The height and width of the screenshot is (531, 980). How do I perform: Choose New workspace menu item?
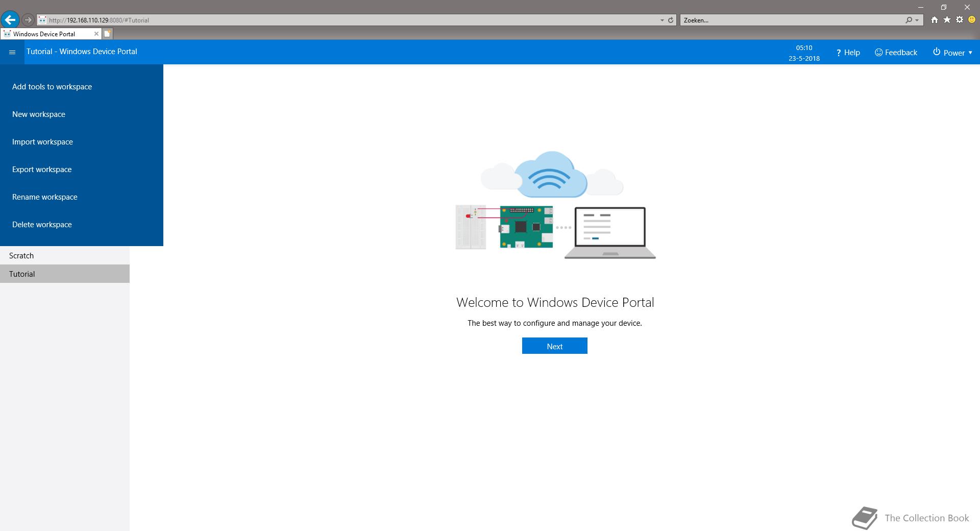click(x=82, y=114)
